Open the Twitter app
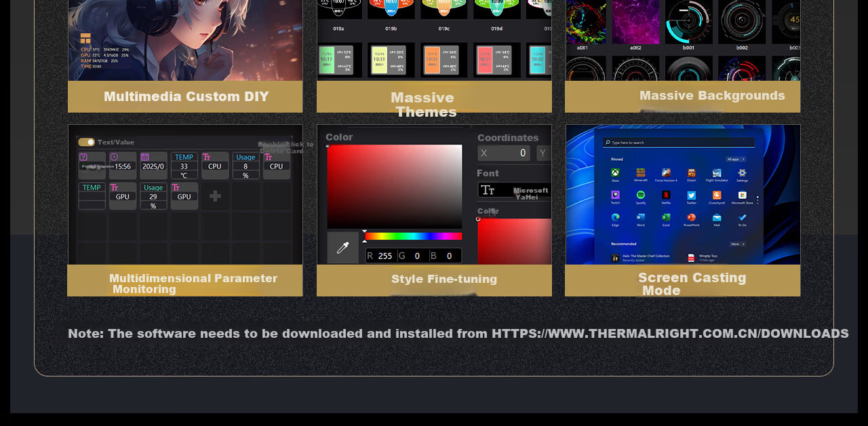The image size is (868, 426). 691,197
